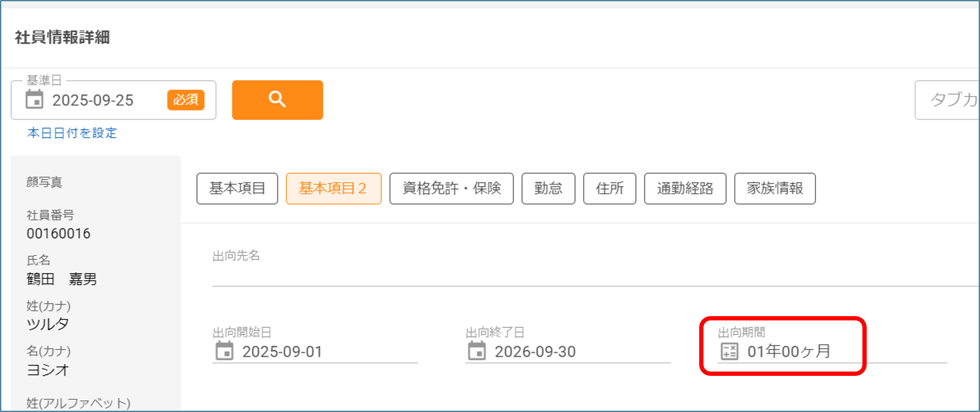The width and height of the screenshot is (980, 412).
Task: Open the 出向開始日 calendar icon
Action: click(x=225, y=352)
